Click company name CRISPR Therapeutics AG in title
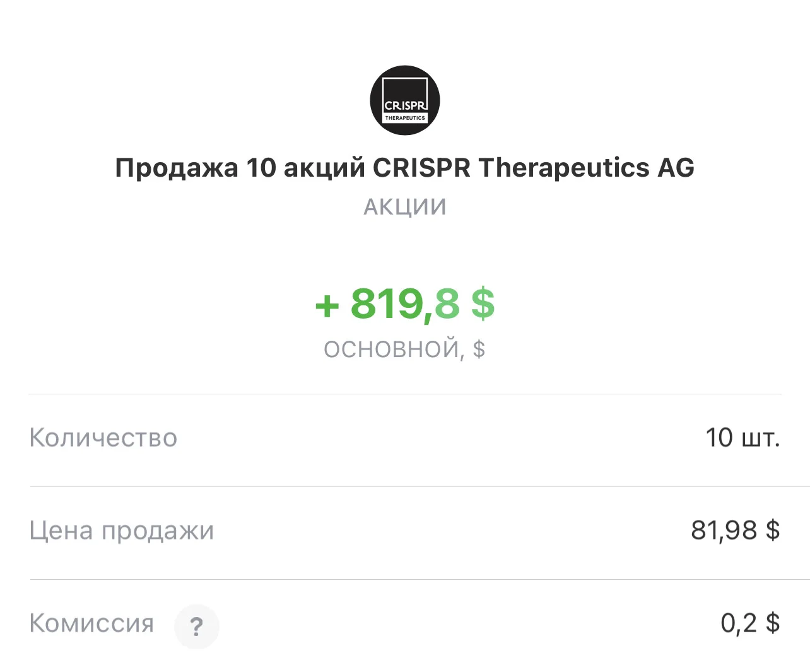Viewport: 810px width, 672px height. click(x=534, y=168)
